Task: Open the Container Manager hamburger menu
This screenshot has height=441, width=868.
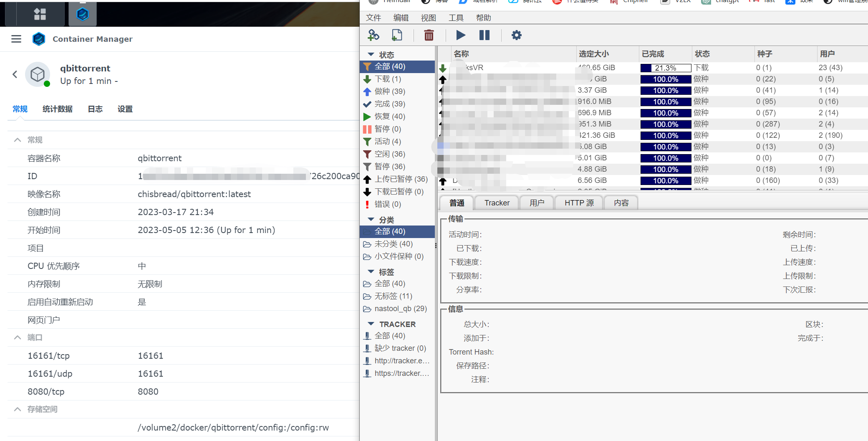Action: coord(16,39)
